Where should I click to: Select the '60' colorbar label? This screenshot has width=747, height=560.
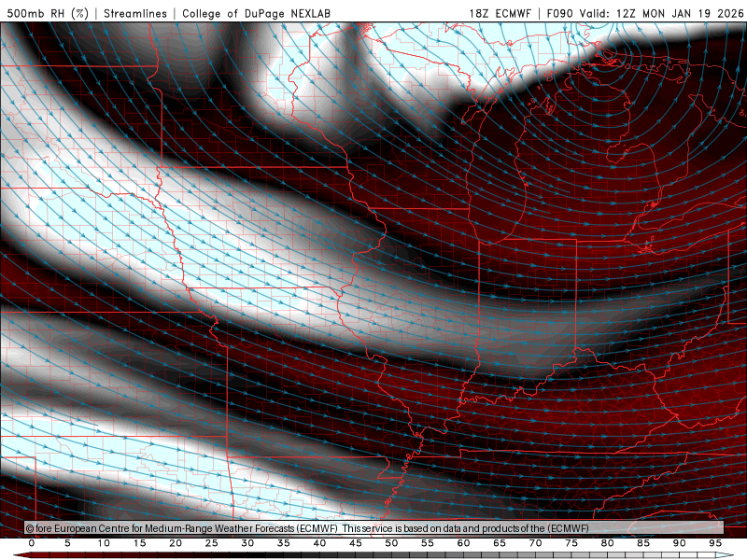[463, 543]
